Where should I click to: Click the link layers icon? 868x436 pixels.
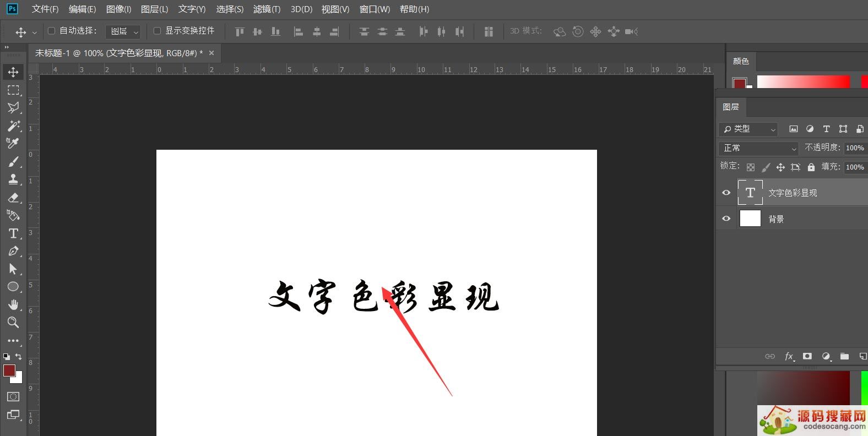pyautogui.click(x=770, y=356)
